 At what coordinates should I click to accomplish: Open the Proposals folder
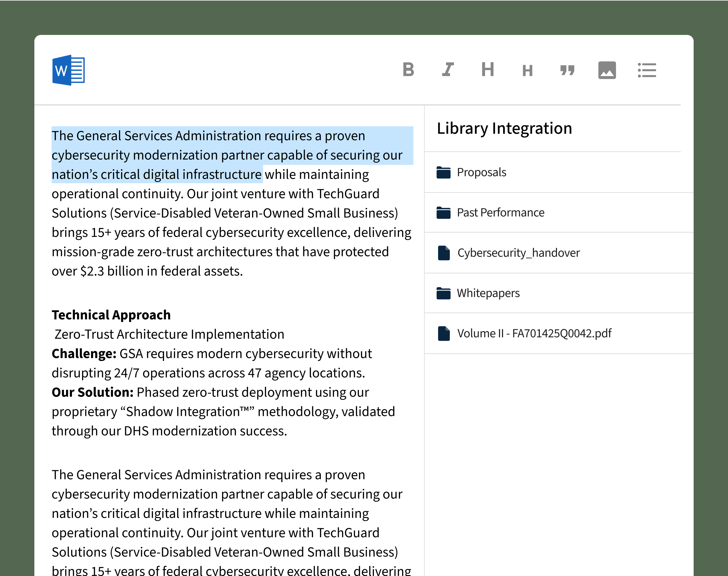pyautogui.click(x=481, y=172)
